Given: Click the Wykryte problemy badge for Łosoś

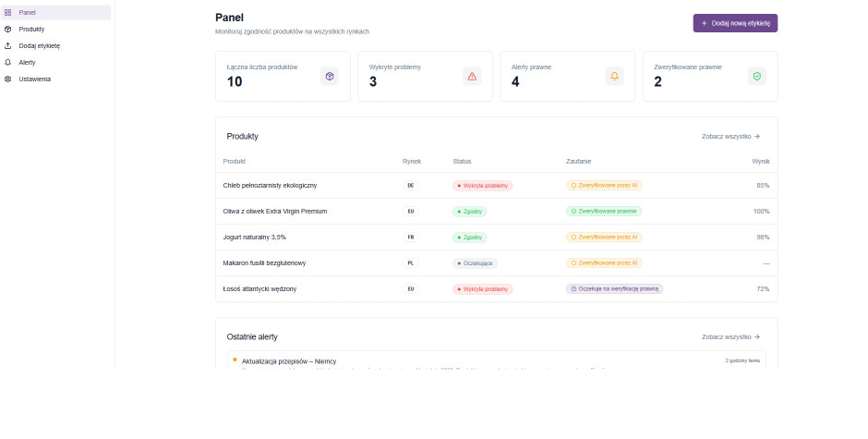Looking at the screenshot, I should pos(482,289).
